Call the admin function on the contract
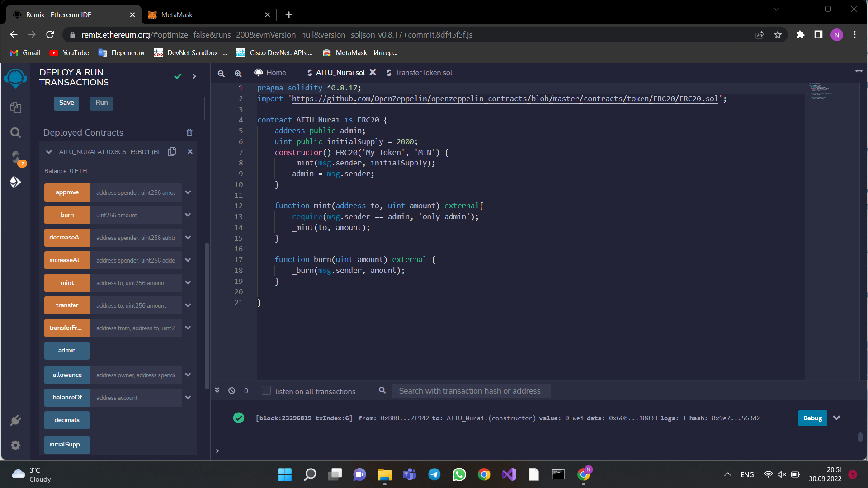The image size is (868, 488). (x=66, y=350)
